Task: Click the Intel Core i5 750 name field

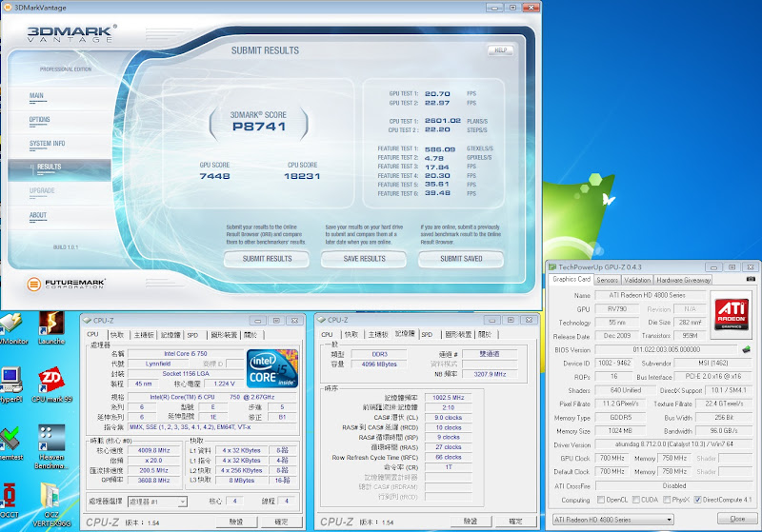Action: [185, 354]
